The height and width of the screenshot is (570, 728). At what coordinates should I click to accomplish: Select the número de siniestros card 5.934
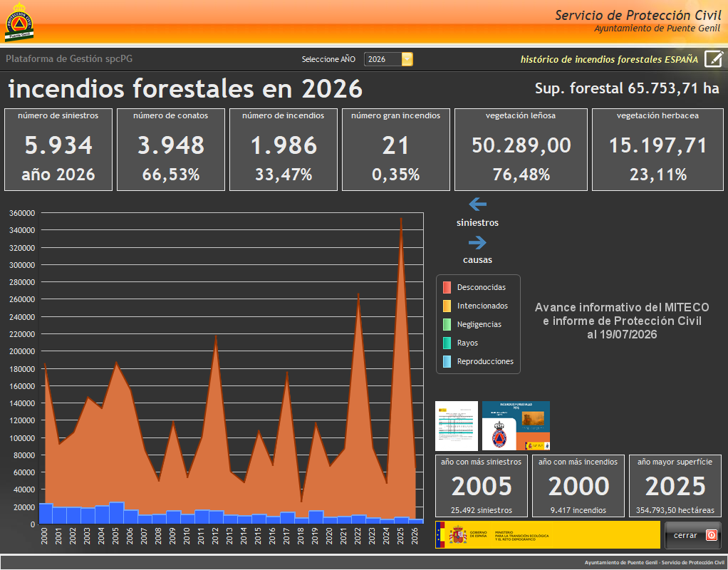(58, 150)
